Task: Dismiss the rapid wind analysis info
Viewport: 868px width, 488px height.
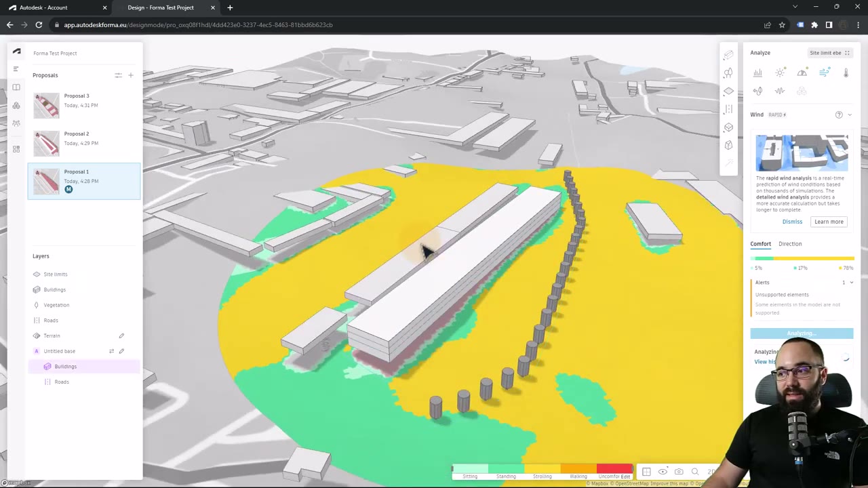Action: coord(792,222)
